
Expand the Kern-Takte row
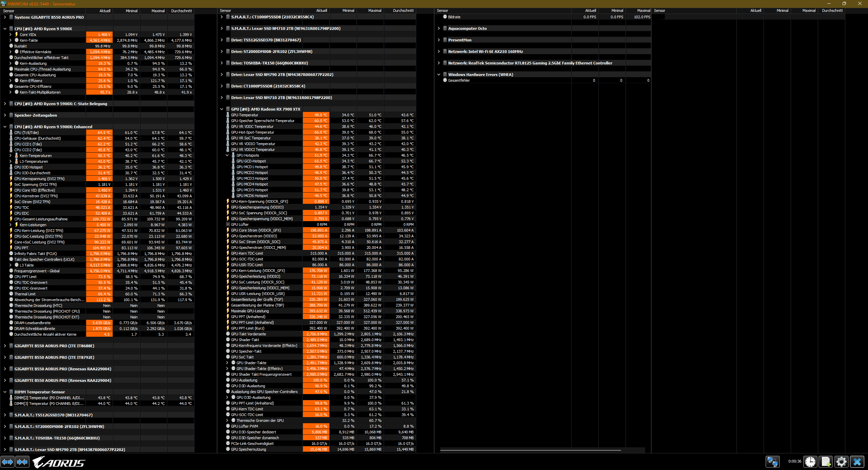coord(10,40)
